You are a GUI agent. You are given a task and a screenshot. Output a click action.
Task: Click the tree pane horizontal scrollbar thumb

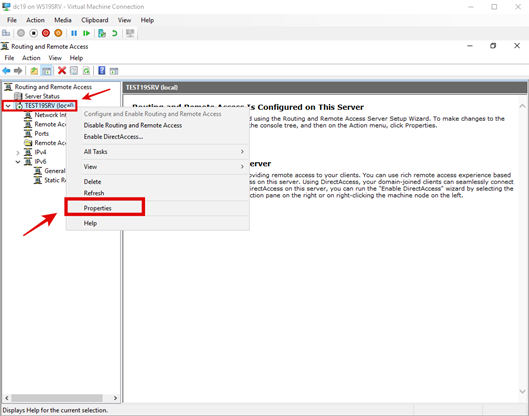point(57,398)
